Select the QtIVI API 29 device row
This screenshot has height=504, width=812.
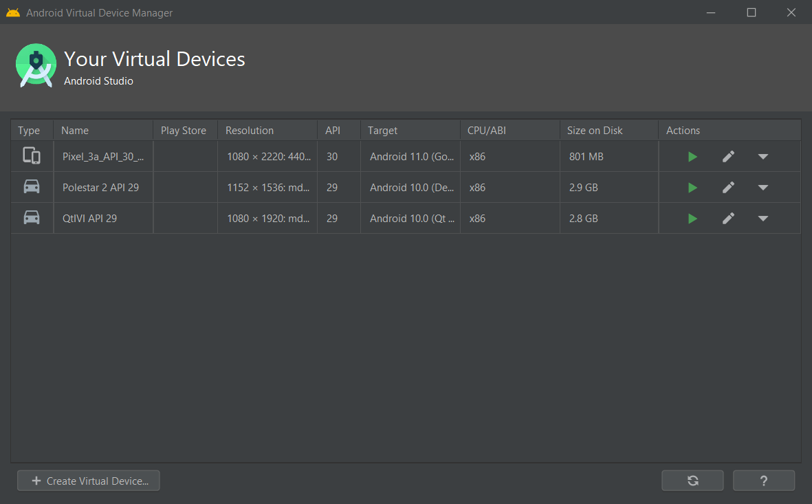pos(103,219)
